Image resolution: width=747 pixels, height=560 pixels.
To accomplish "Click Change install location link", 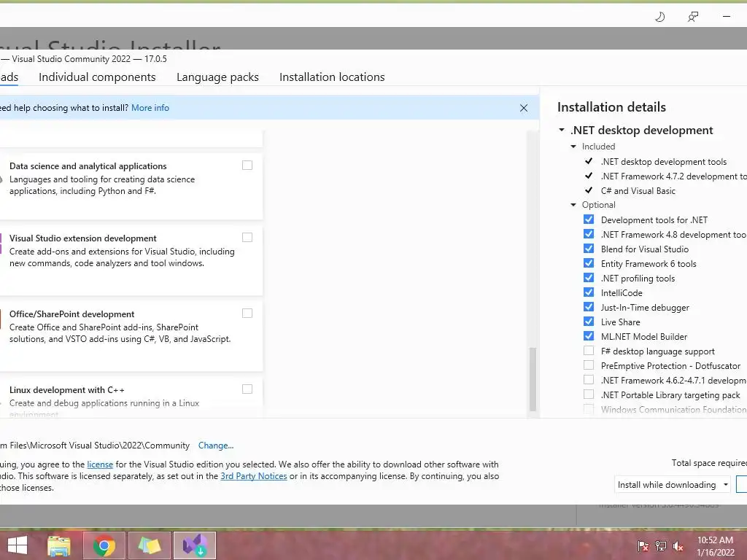I will click(x=216, y=446).
